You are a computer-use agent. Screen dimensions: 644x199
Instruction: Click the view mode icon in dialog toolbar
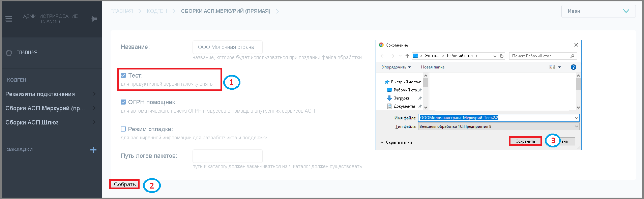click(x=552, y=67)
